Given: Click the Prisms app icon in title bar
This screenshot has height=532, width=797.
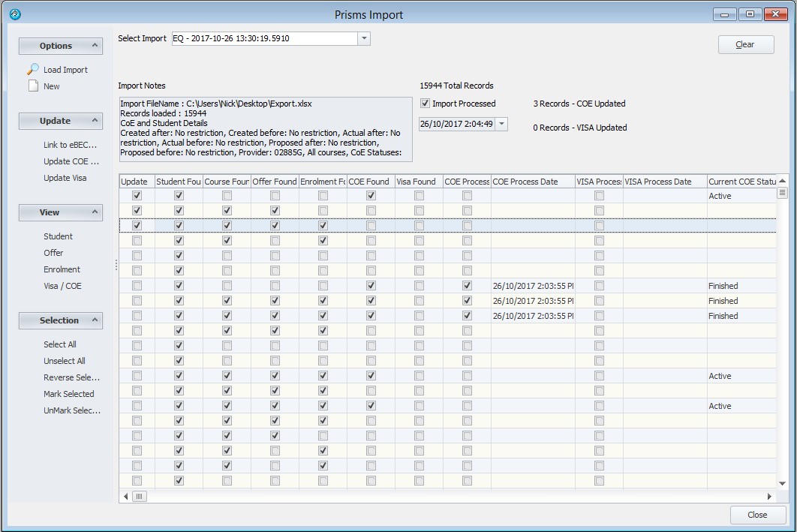Looking at the screenshot, I should 15,14.
